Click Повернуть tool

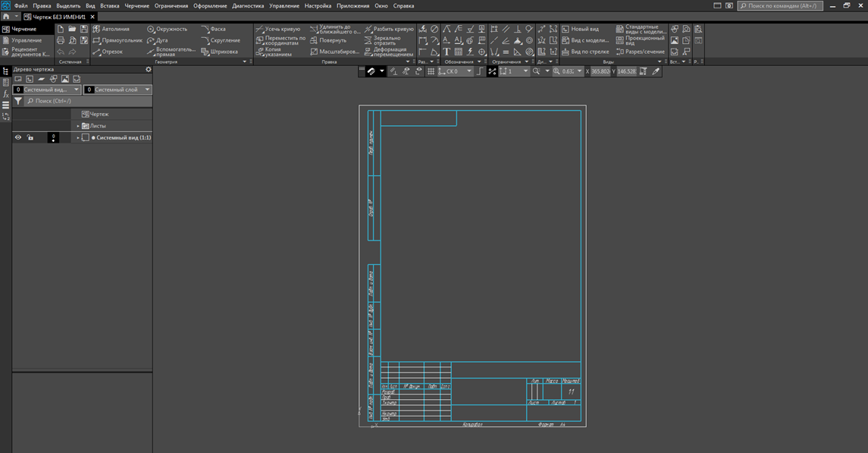coord(328,40)
